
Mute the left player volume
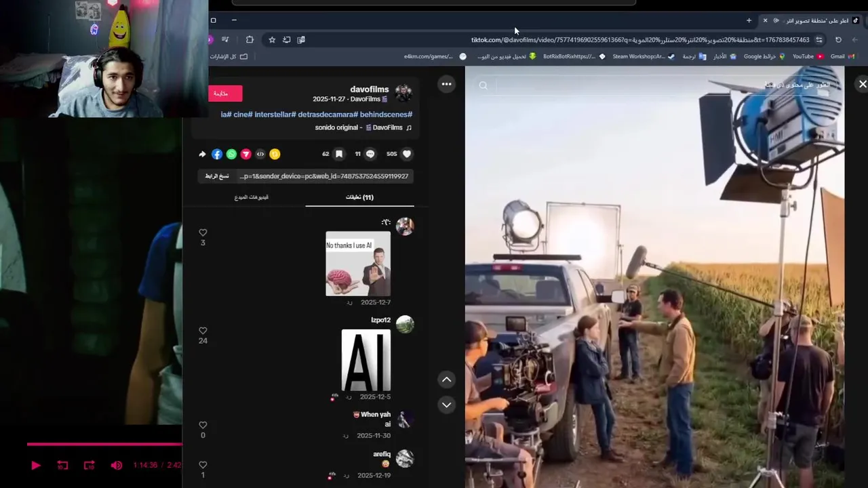click(x=117, y=465)
